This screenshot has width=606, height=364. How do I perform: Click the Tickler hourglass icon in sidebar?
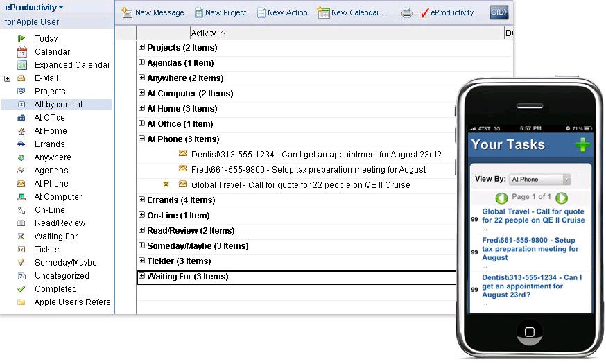coord(21,250)
